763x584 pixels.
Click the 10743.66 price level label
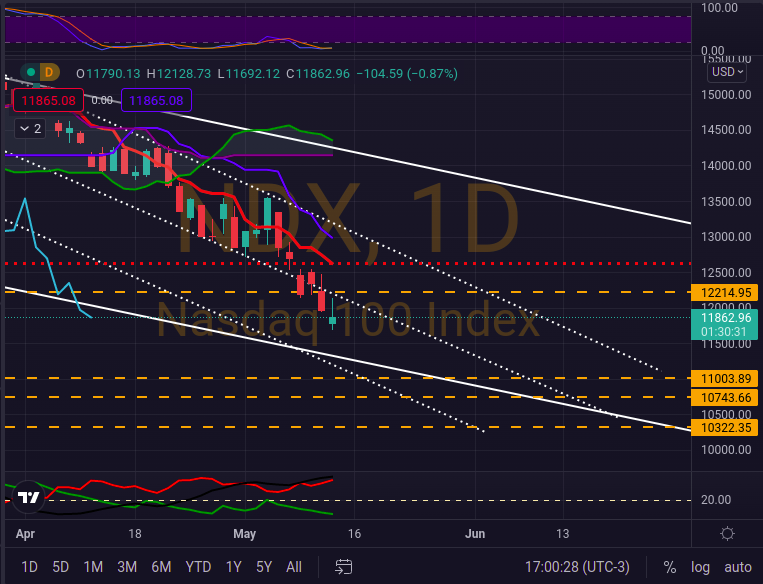tap(725, 398)
